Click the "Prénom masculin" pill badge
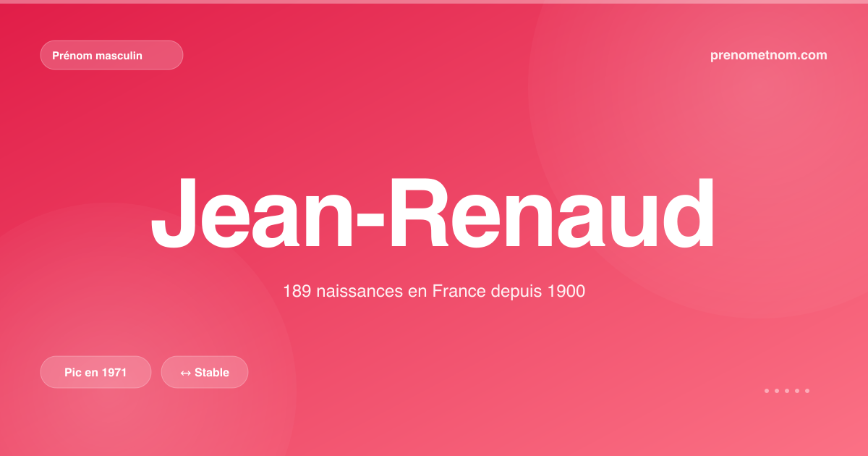The image size is (868, 456). pos(111,55)
